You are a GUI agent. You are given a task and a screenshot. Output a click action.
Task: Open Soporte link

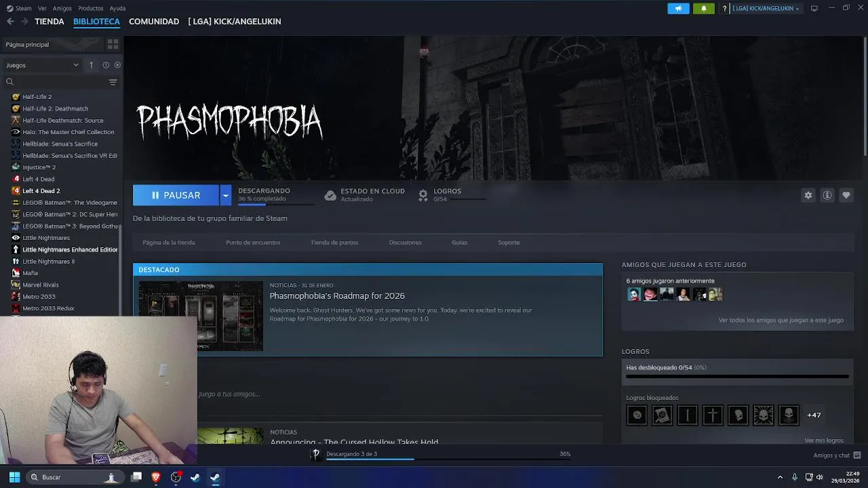click(x=509, y=242)
